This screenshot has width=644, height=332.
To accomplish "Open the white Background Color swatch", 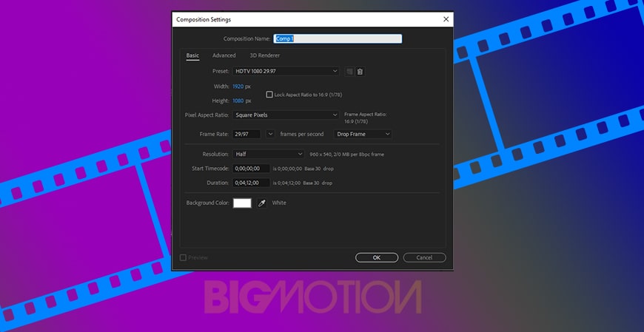I will [x=242, y=203].
